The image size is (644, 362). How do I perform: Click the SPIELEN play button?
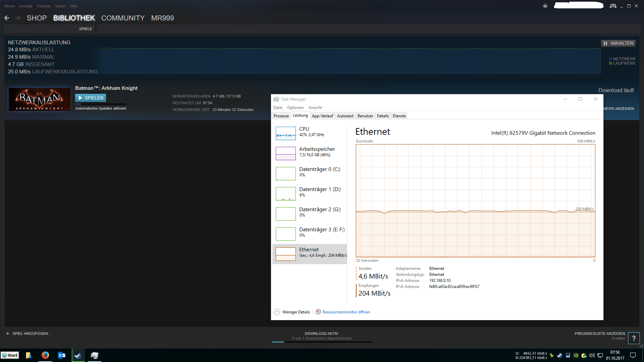[x=91, y=98]
